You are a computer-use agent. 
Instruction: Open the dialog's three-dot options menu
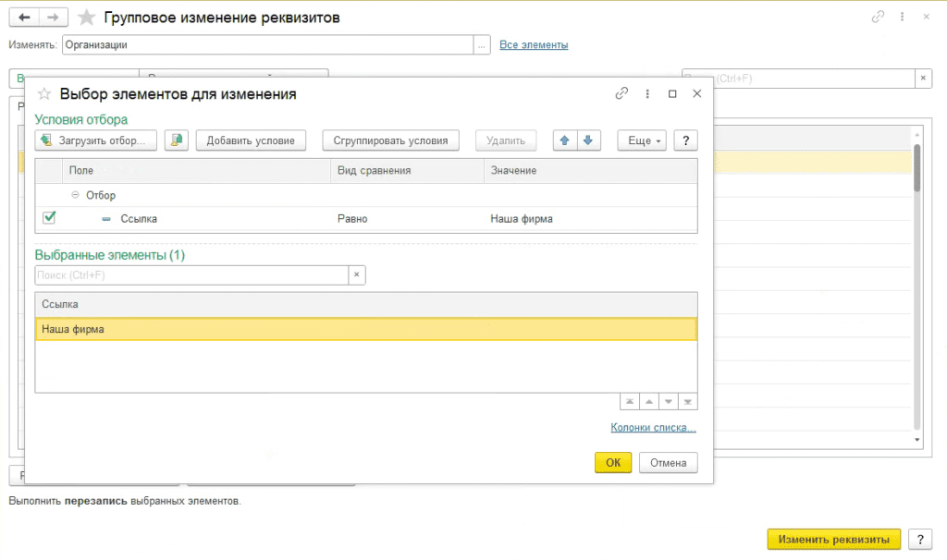tap(647, 93)
